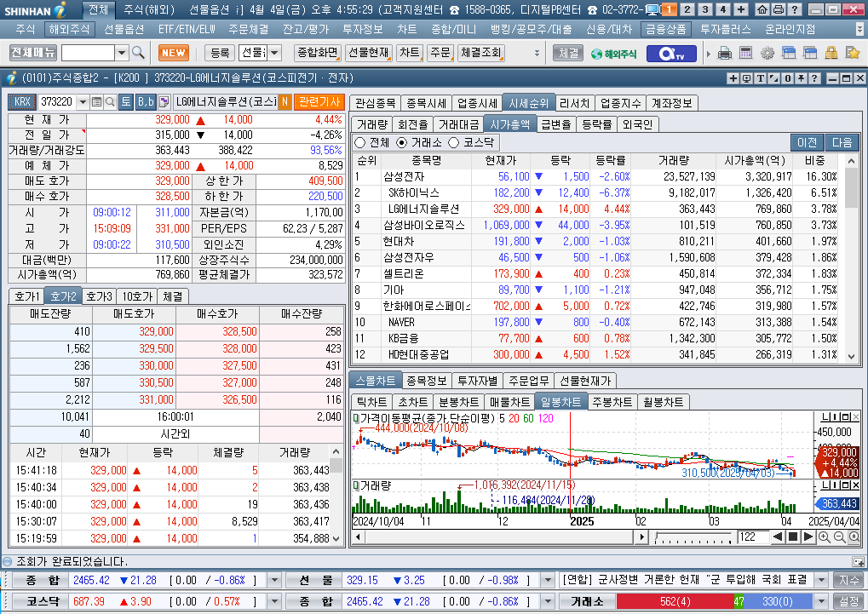Switch to the 호가3 order book tab
The height and width of the screenshot is (614, 868).
[x=100, y=296]
